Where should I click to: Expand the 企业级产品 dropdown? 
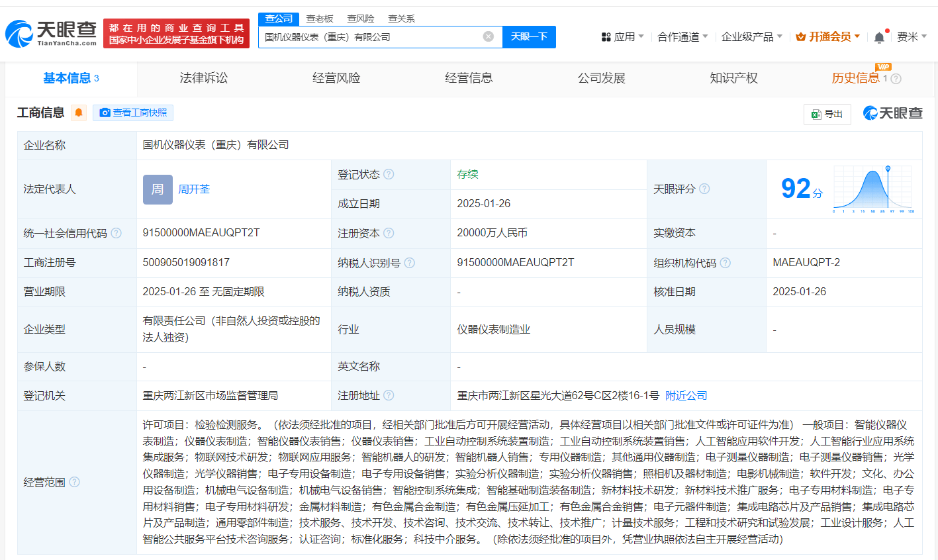tap(752, 37)
